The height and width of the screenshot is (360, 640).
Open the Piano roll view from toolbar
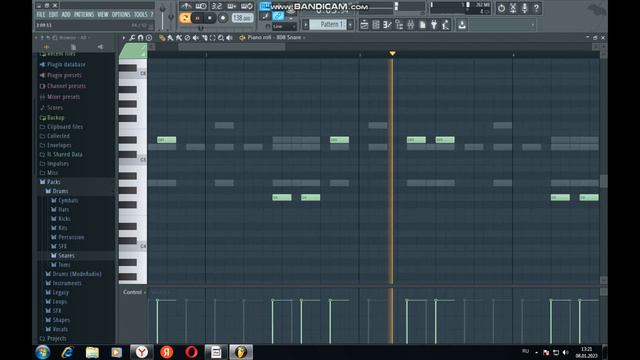pos(387,25)
